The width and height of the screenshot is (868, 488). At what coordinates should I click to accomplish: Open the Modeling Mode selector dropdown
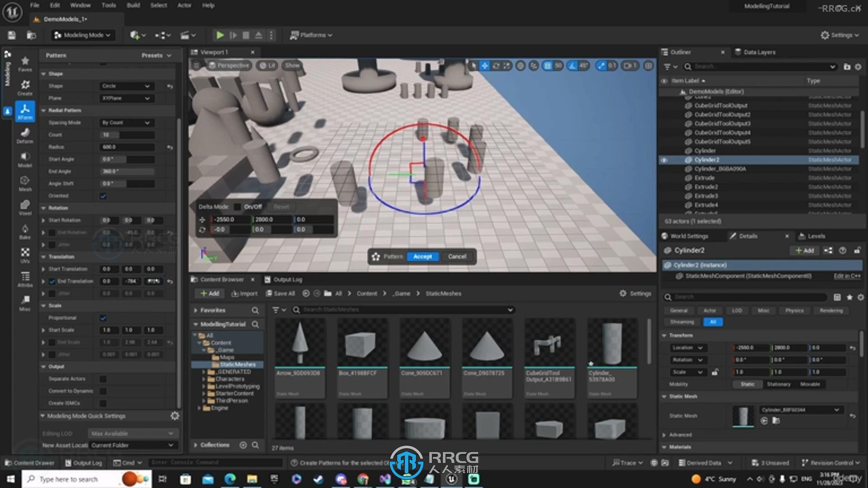coord(82,35)
